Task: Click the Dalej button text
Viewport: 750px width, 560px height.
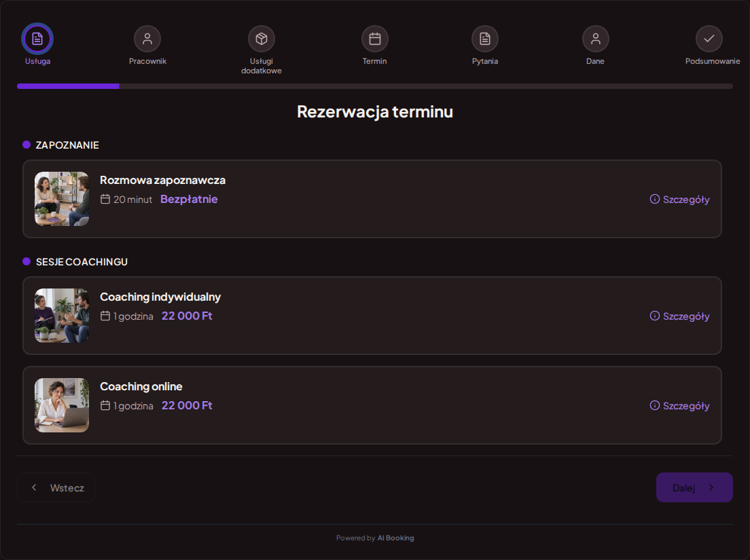Action: (x=683, y=488)
